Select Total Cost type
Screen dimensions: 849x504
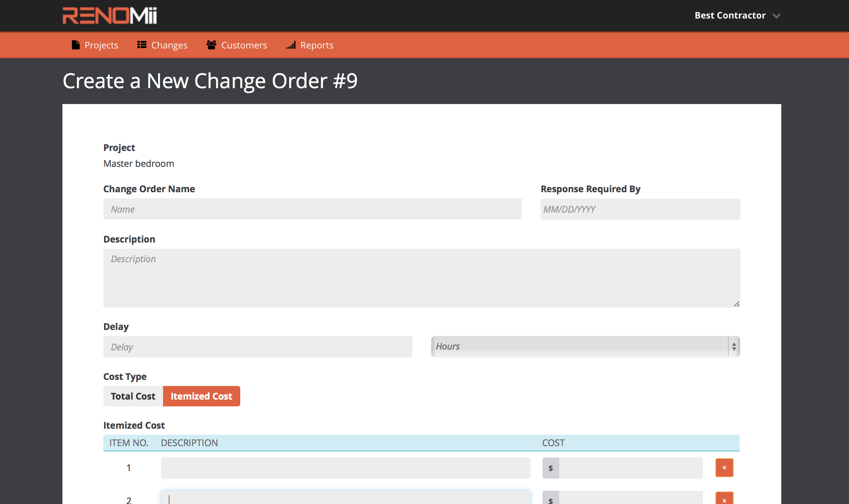click(x=133, y=396)
